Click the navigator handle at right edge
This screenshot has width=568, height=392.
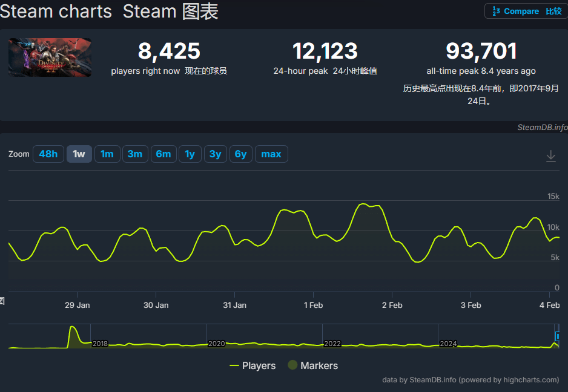click(557, 336)
